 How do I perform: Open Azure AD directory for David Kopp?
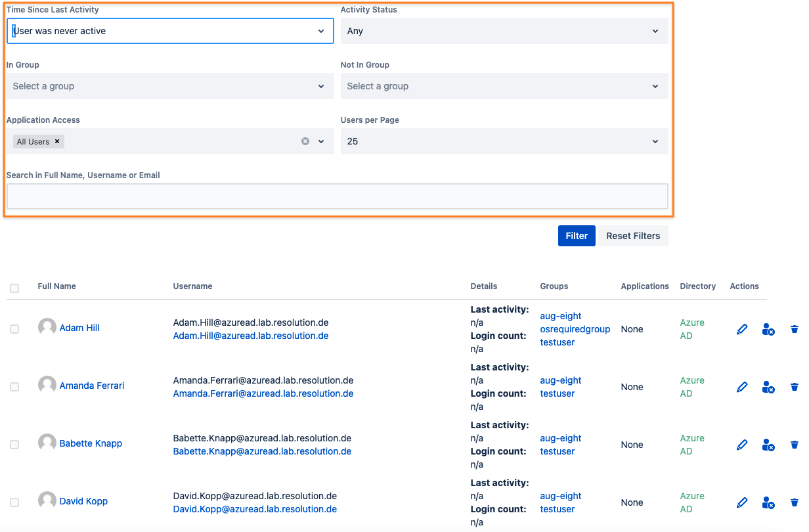point(692,502)
